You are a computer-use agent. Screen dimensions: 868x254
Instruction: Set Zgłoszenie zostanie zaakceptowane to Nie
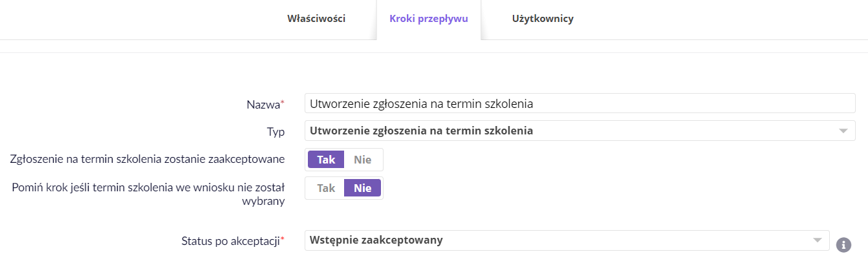(x=363, y=160)
